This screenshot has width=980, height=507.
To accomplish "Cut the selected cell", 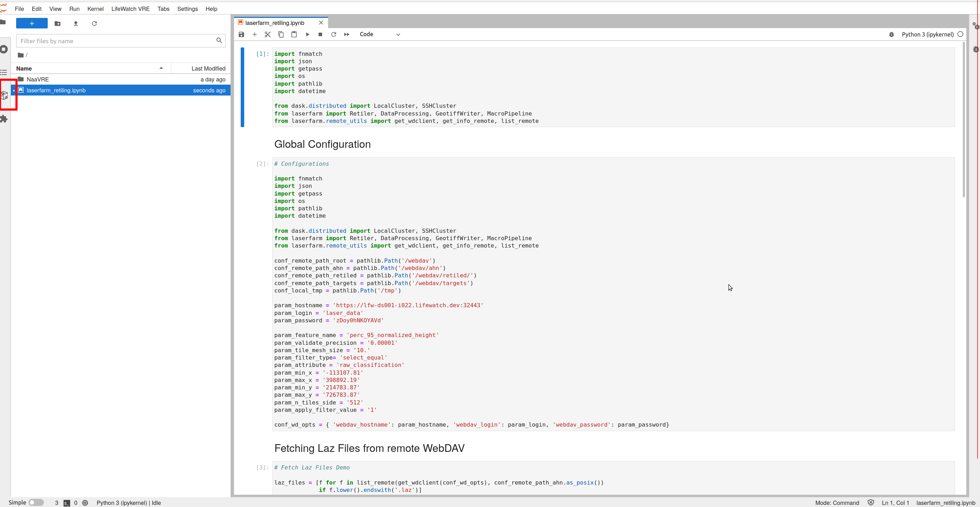I will [267, 34].
